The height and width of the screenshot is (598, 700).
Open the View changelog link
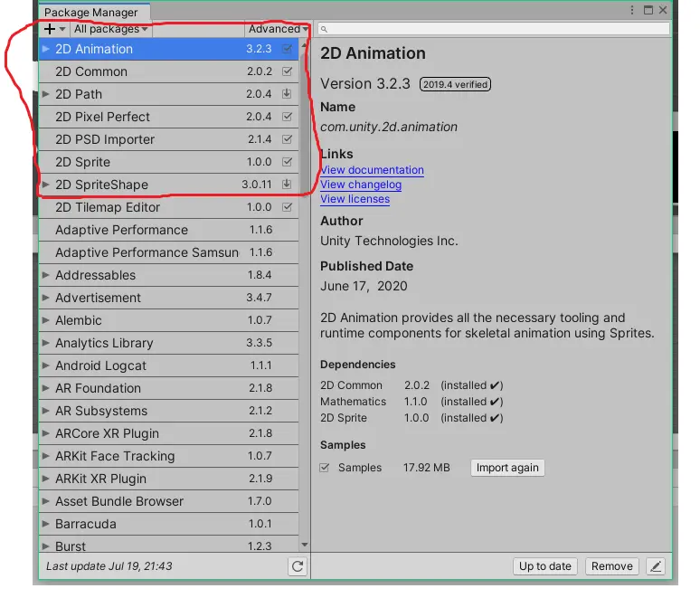[361, 185]
